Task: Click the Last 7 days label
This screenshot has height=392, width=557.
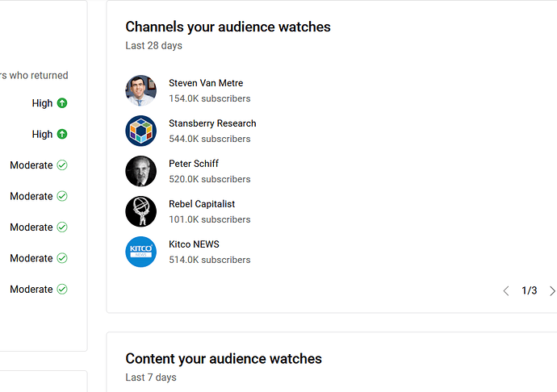Action: point(151,377)
